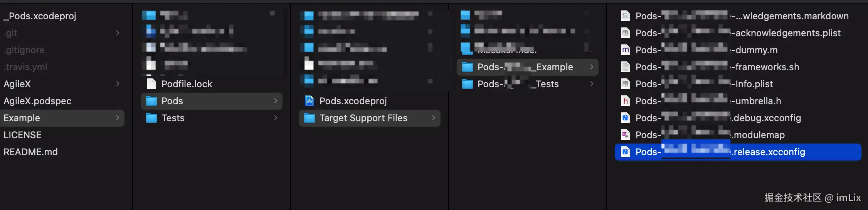
Task: Click the Podfile.lock document icon
Action: coord(151,84)
